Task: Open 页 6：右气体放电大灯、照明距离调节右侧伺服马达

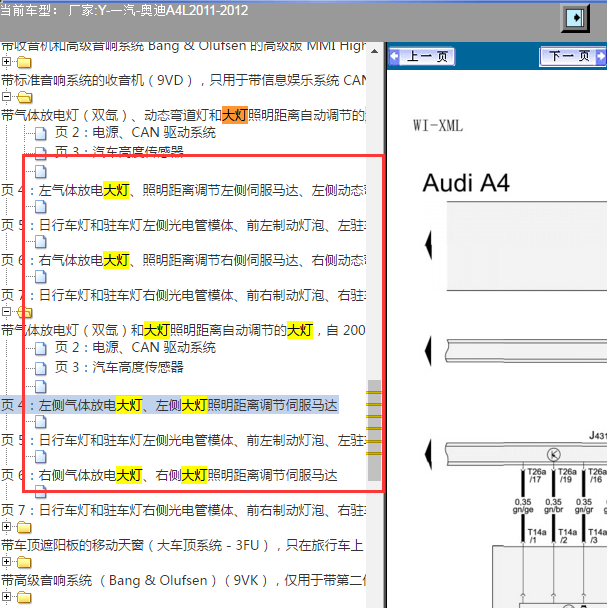Action: point(183,260)
